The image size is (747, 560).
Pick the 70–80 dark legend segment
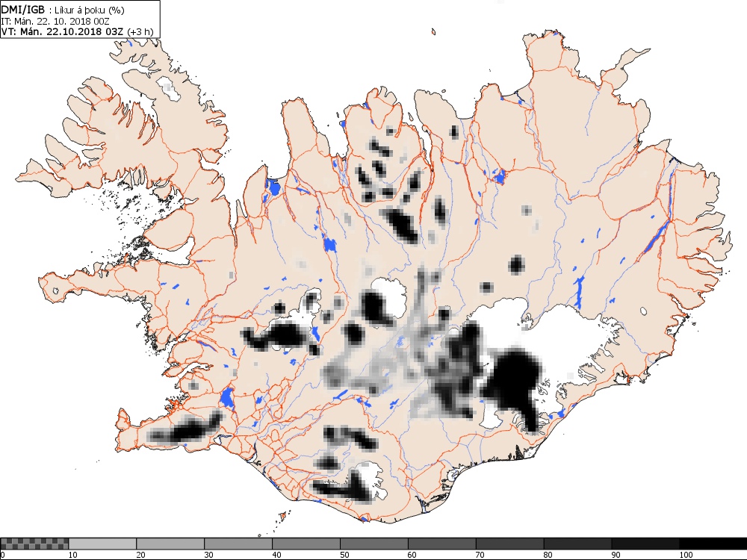pos(509,544)
